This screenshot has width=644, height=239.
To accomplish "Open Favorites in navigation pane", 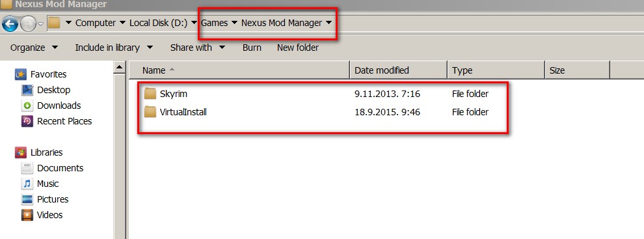I will pyautogui.click(x=49, y=74).
